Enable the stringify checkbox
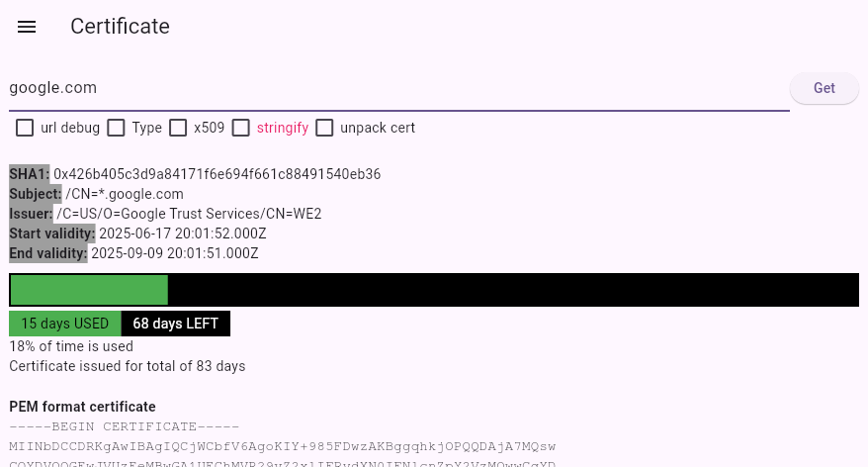Image resolution: width=868 pixels, height=467 pixels. (x=241, y=128)
